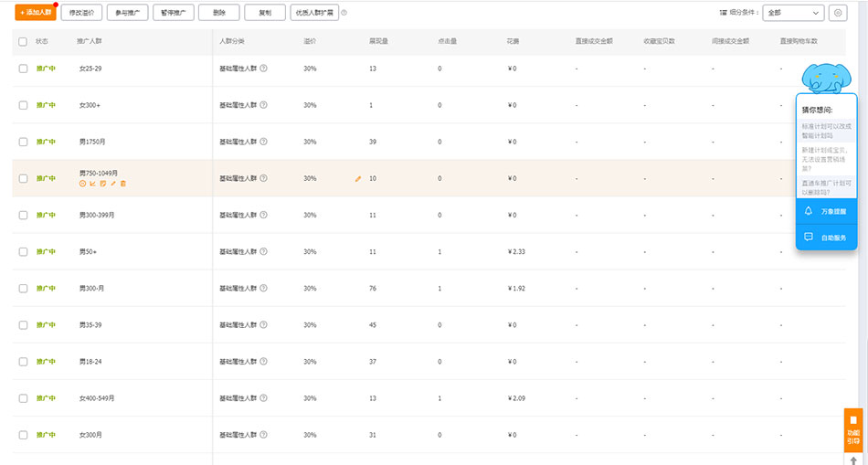Click the orange pencil beside impressions value 10
This screenshot has width=868, height=465.
(x=357, y=179)
